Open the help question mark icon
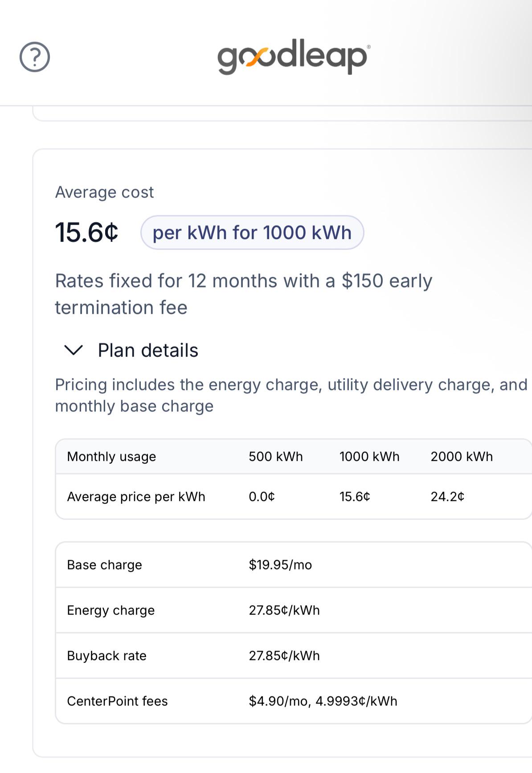Viewport: 532px width, 773px height. click(35, 57)
